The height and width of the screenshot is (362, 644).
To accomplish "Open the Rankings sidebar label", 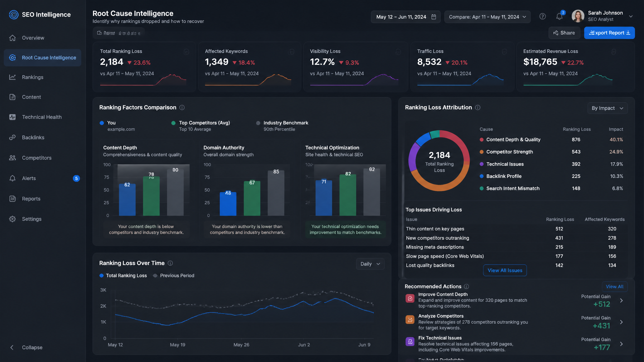I will [x=33, y=77].
